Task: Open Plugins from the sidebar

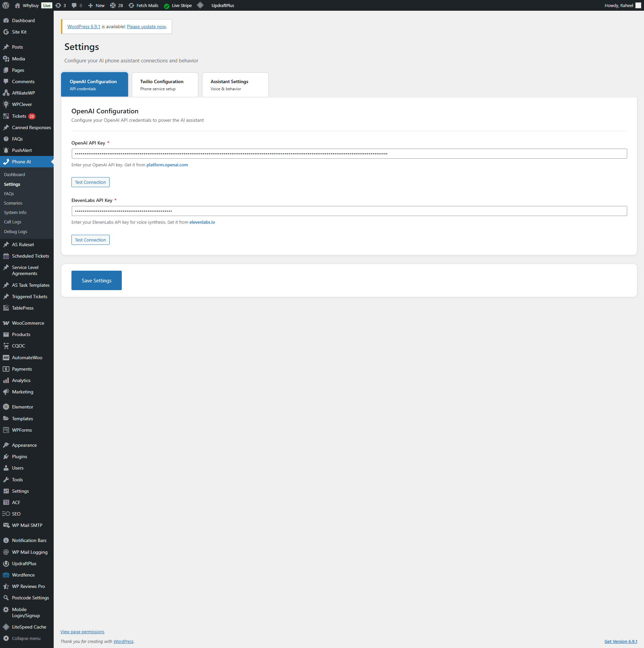Action: click(x=19, y=456)
